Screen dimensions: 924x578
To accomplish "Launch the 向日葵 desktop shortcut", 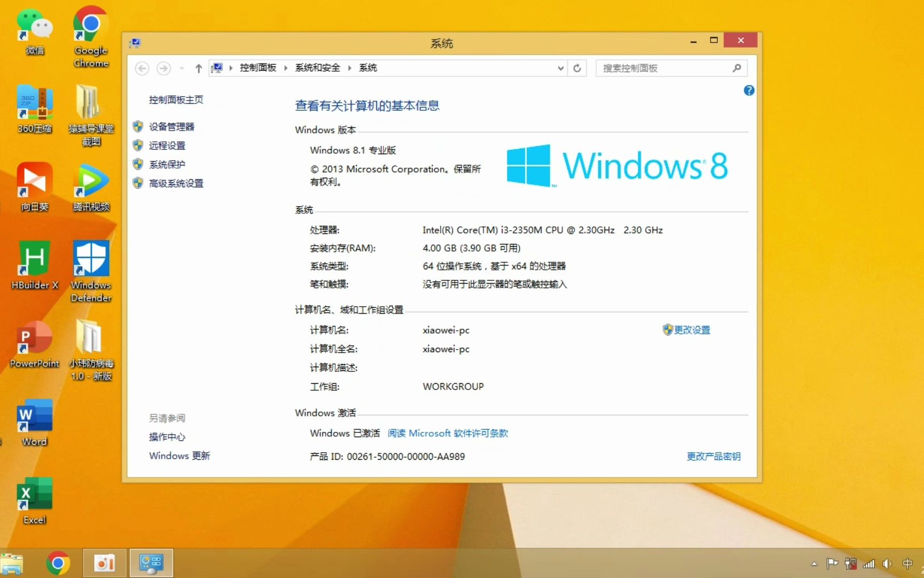I will pyautogui.click(x=35, y=187).
